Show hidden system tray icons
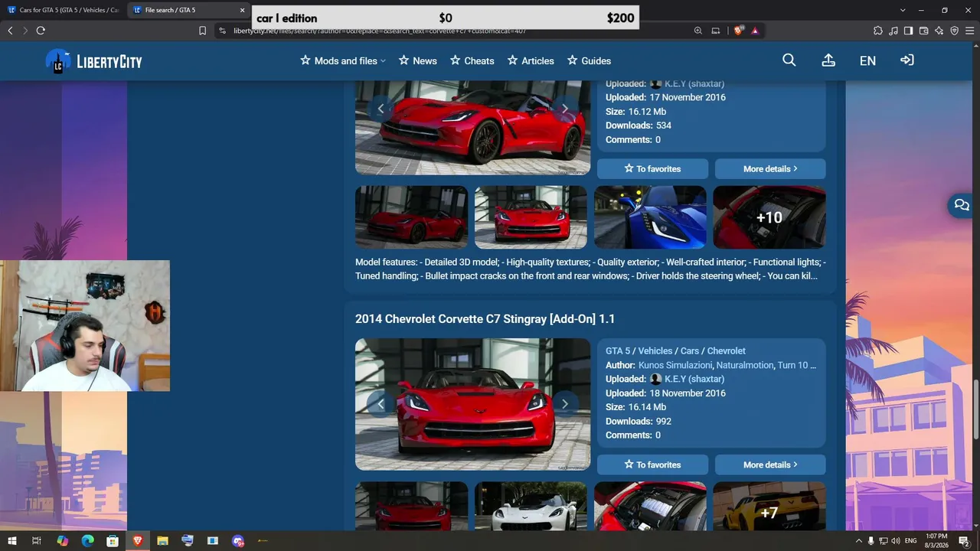This screenshot has height=551, width=980. point(858,541)
